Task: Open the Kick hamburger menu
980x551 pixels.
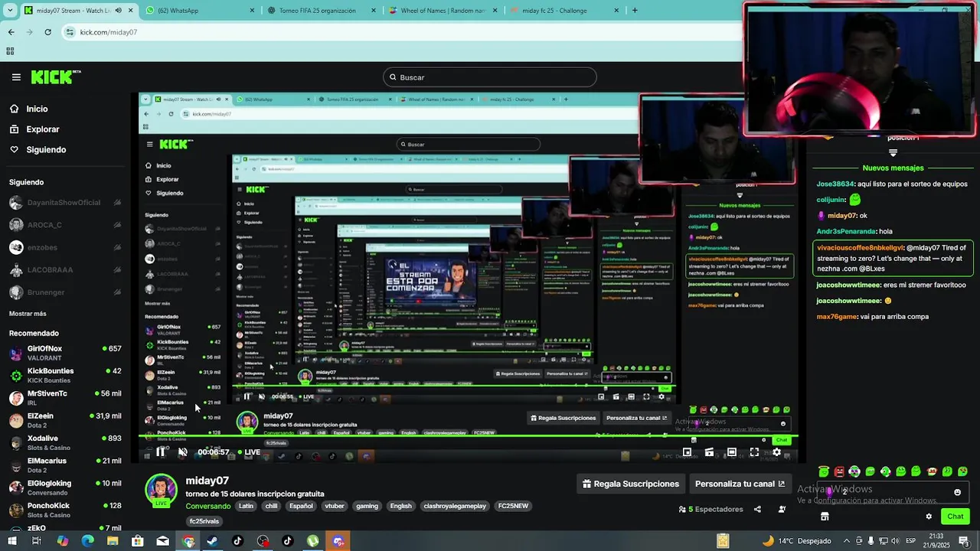Action: coord(16,77)
